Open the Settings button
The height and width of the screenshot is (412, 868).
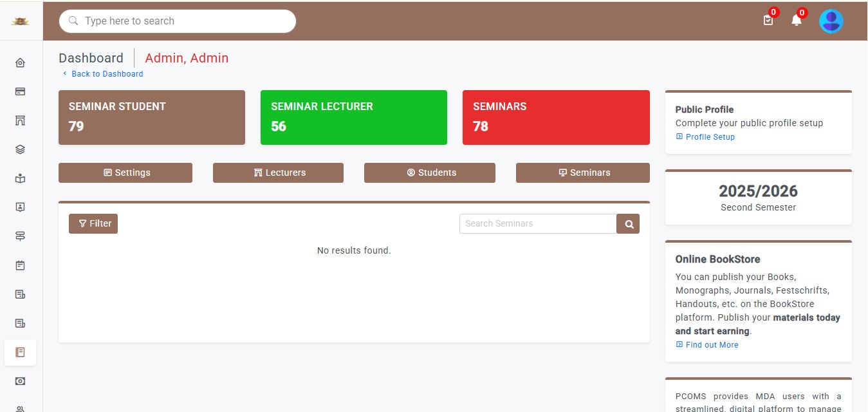(125, 173)
